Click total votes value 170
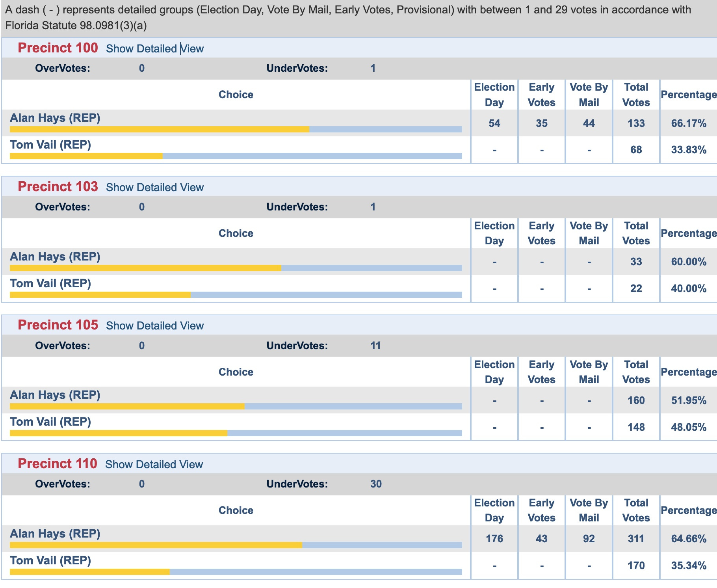 click(636, 566)
